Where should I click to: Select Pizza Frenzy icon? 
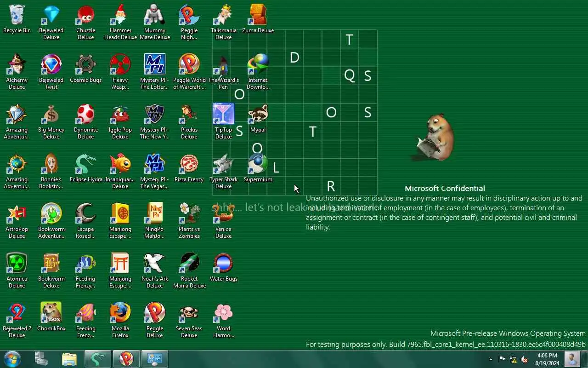pos(189,168)
